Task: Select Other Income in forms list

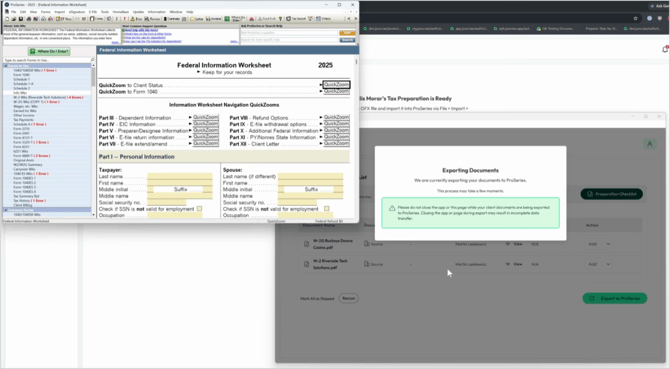Action: 24,115
